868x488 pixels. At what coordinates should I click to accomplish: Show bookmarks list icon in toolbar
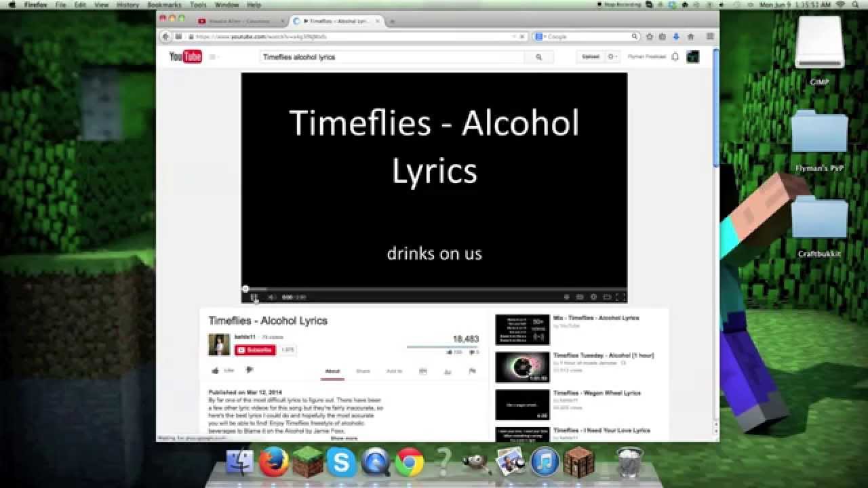point(663,37)
